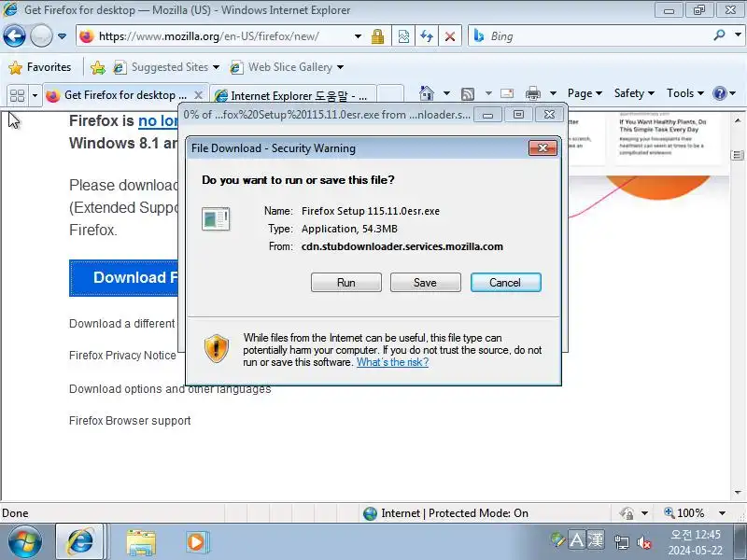The image size is (747, 560).
Task: Switch to the Internet Explorer 도움말 tab
Action: (x=293, y=95)
